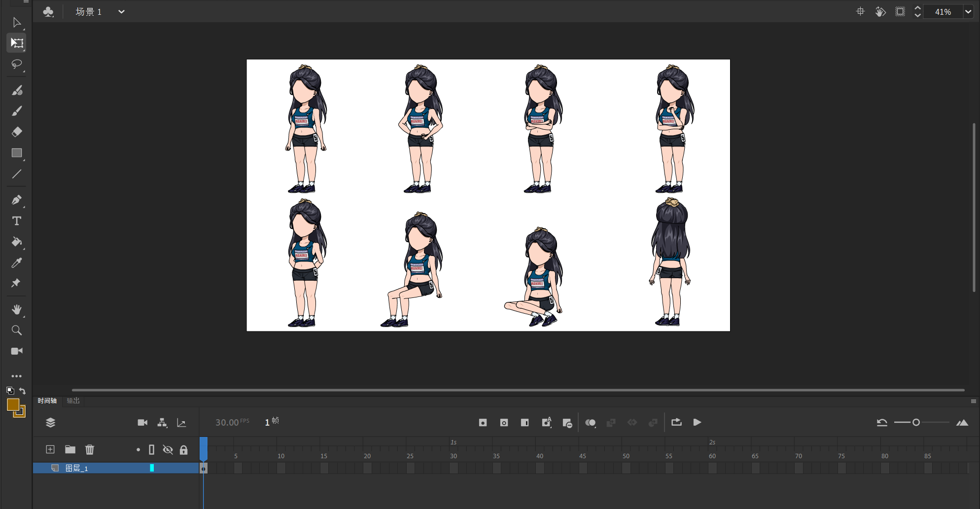980x509 pixels.
Task: Open the 场景 1 scene dropdown
Action: (121, 12)
